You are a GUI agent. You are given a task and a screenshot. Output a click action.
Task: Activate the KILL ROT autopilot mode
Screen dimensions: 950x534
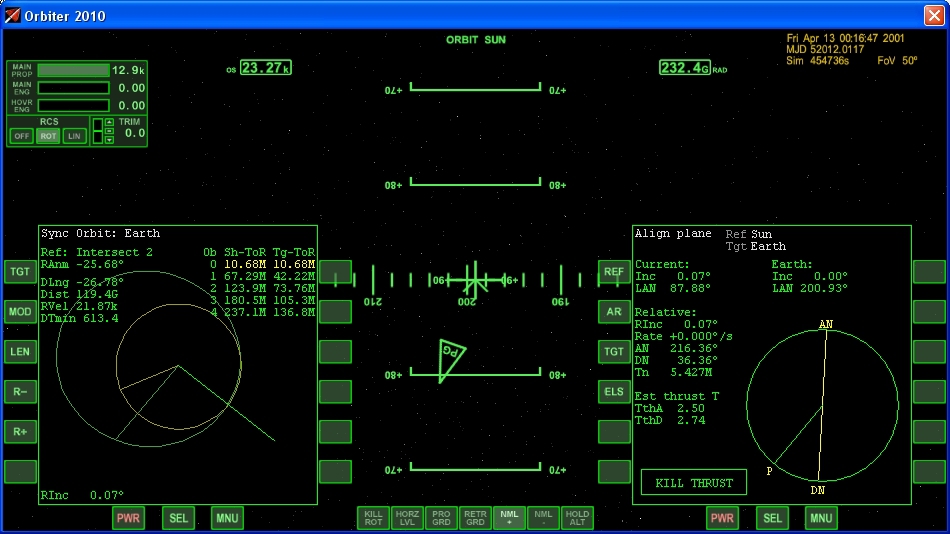coord(374,517)
